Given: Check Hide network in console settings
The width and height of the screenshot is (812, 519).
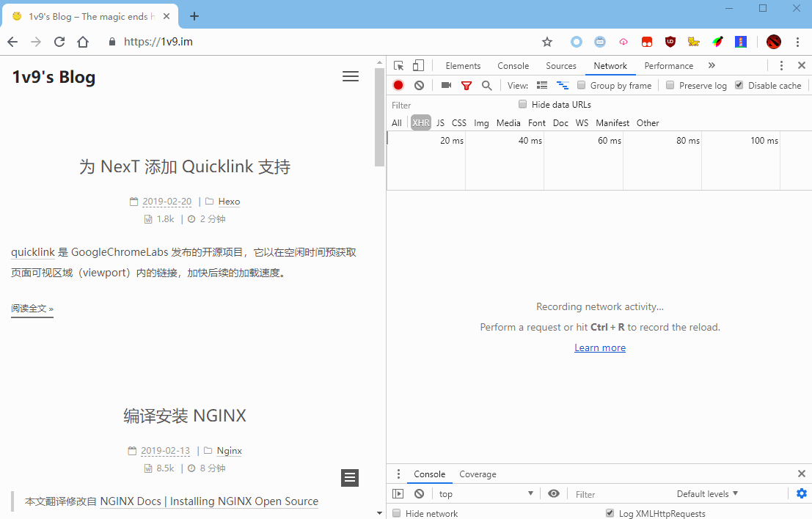Looking at the screenshot, I should pos(396,513).
